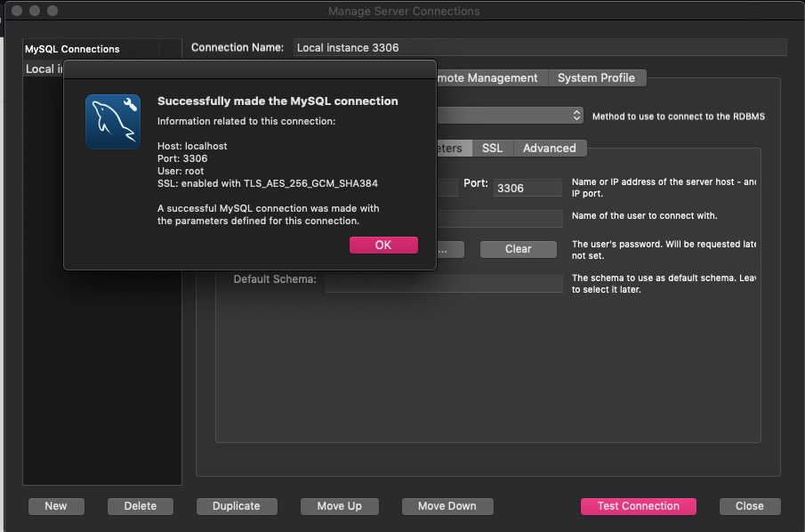The image size is (805, 532).
Task: Switch to the System Profile tab
Action: (x=597, y=78)
